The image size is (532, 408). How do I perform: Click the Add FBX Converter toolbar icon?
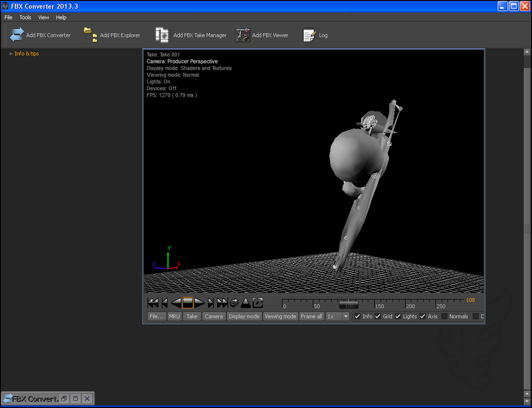17,35
